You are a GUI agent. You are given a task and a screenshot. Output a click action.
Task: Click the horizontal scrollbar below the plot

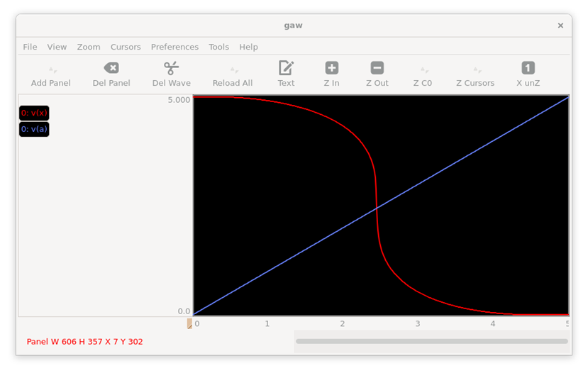click(x=432, y=341)
